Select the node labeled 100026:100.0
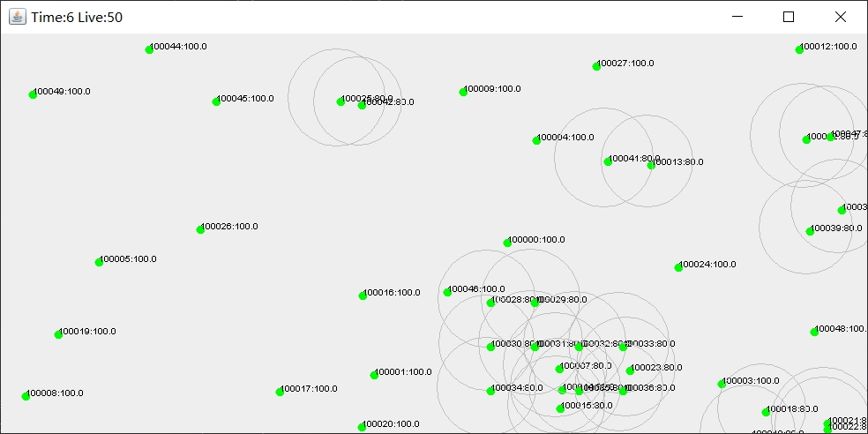This screenshot has width=868, height=434. coord(200,229)
